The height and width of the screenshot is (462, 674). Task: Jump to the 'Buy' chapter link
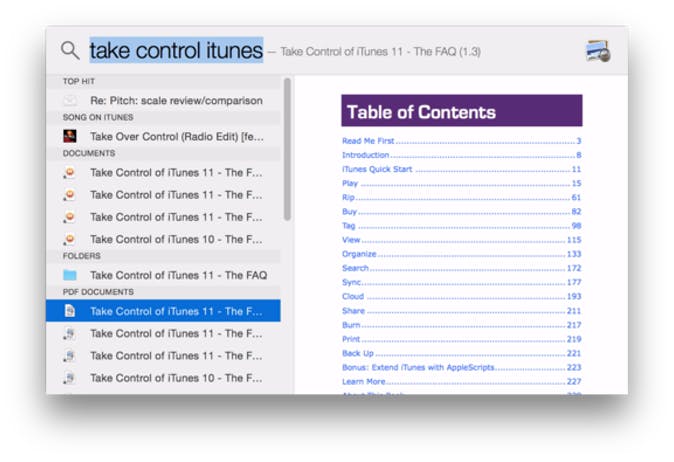click(461, 212)
